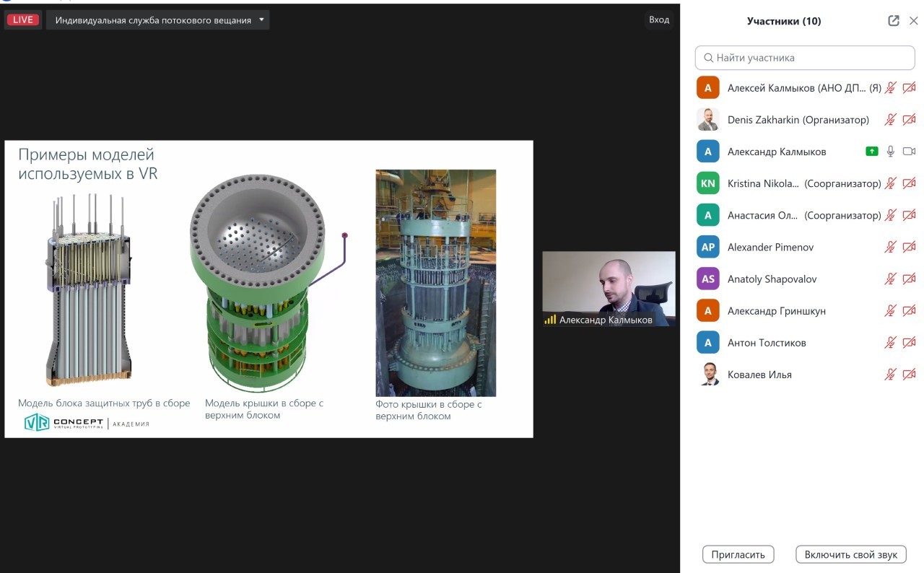Click the green screen-share icon for Александр Калмыков
The width and height of the screenshot is (924, 573).
click(x=872, y=152)
